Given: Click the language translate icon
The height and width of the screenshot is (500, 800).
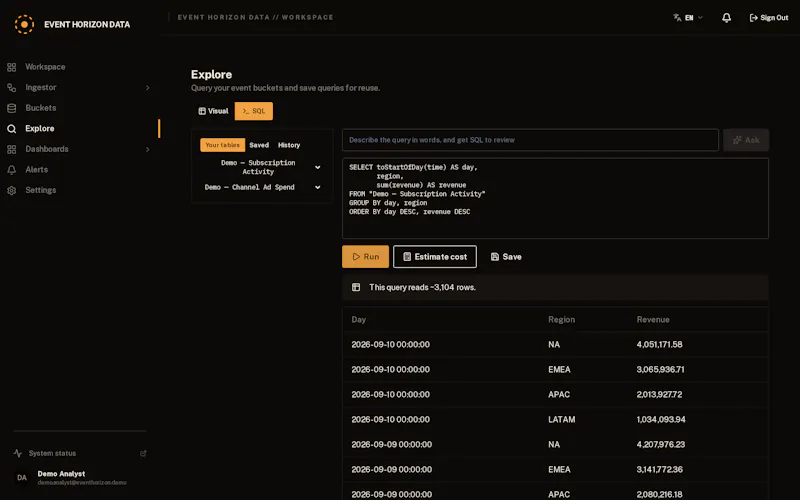Looking at the screenshot, I should (x=677, y=17).
